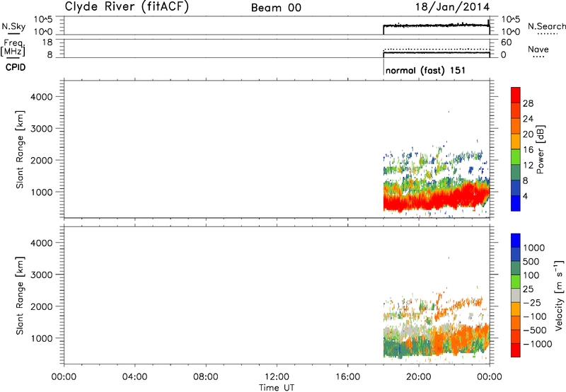Pick the top blue velocity segment above 1000

[x=516, y=241]
